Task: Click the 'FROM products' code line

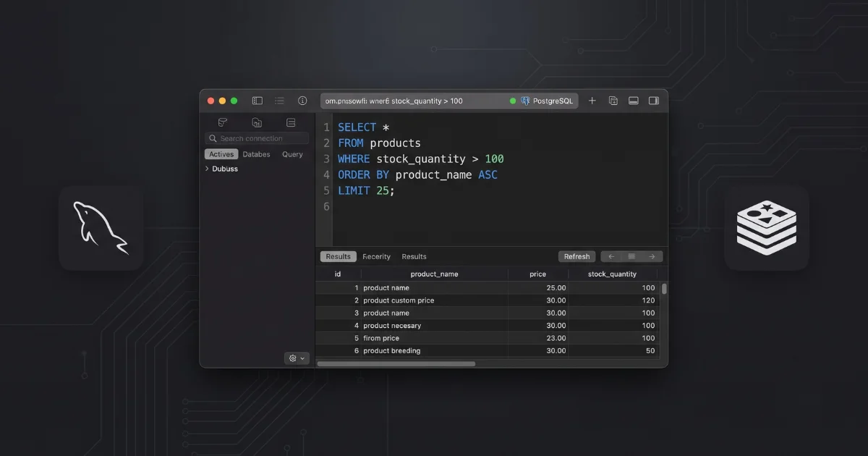Action: click(379, 143)
